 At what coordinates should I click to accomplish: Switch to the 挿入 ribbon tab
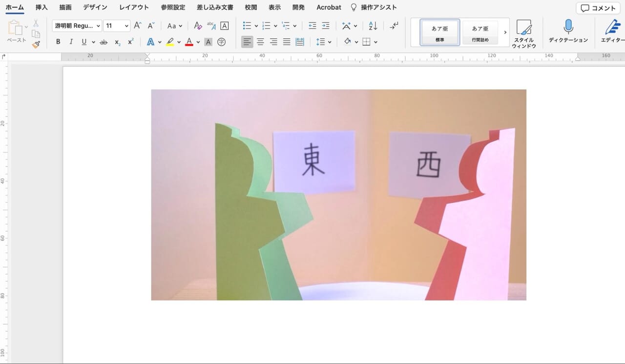pyautogui.click(x=41, y=7)
